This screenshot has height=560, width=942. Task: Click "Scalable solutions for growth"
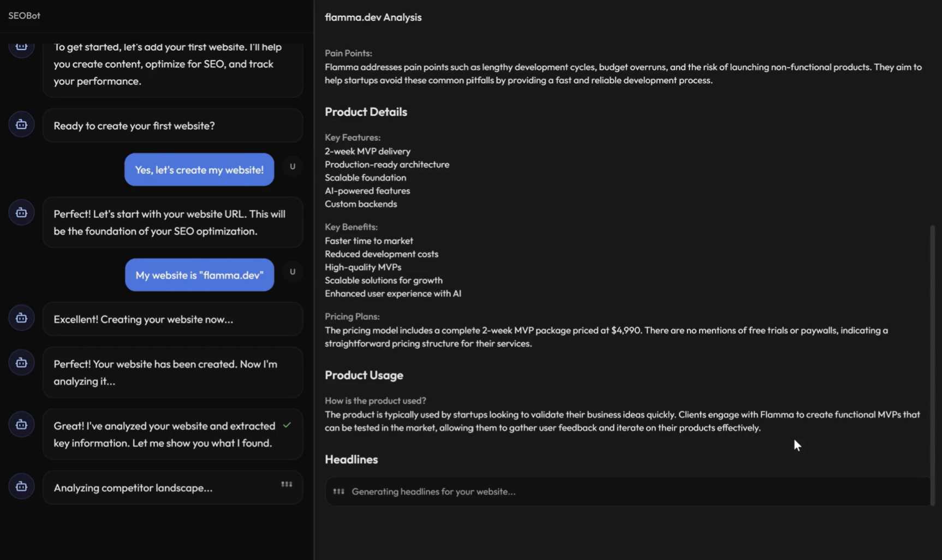pos(384,280)
